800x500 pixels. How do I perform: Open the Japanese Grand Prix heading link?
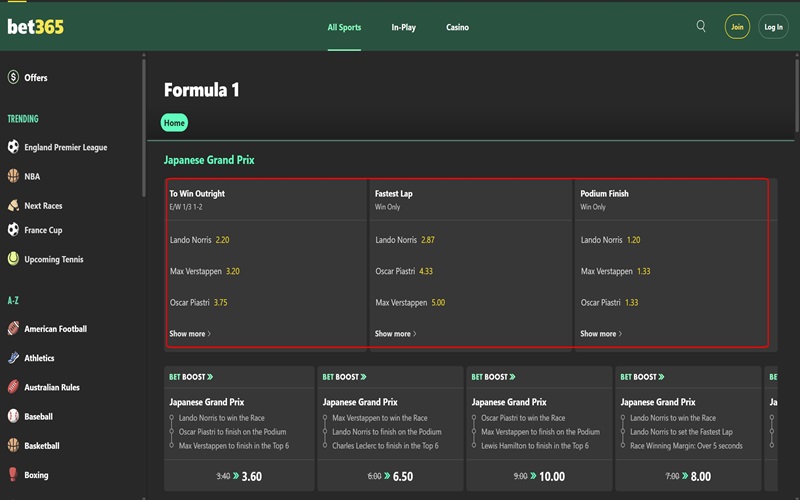click(x=209, y=160)
